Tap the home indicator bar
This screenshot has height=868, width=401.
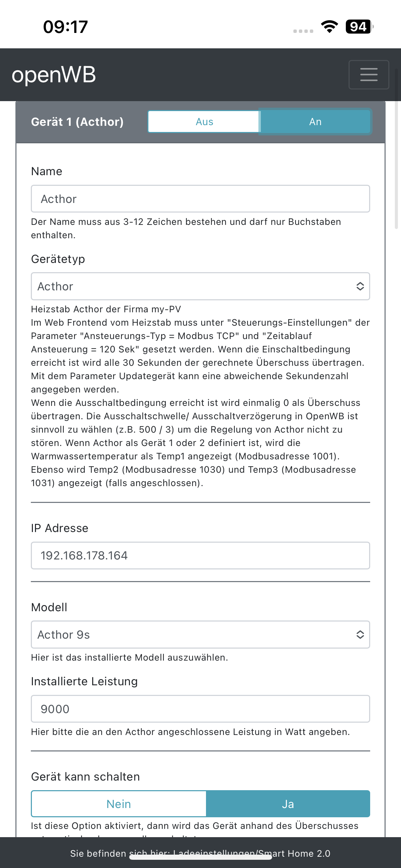tap(200, 857)
